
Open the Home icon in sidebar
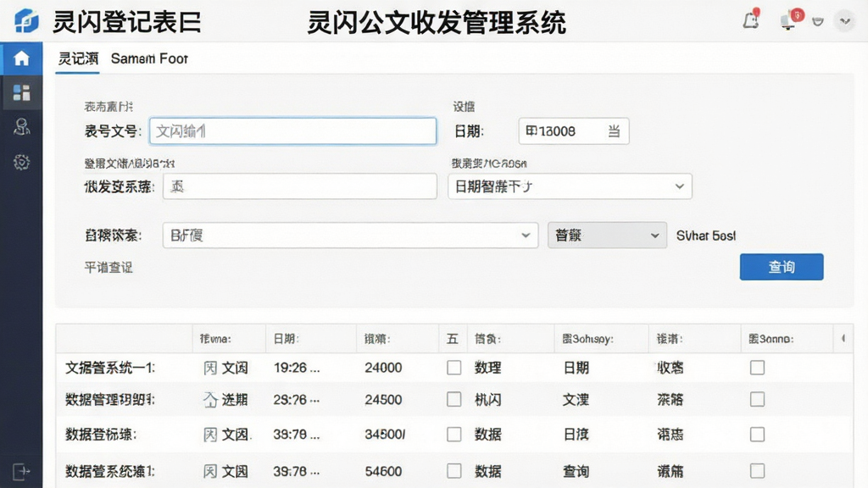coord(21,58)
